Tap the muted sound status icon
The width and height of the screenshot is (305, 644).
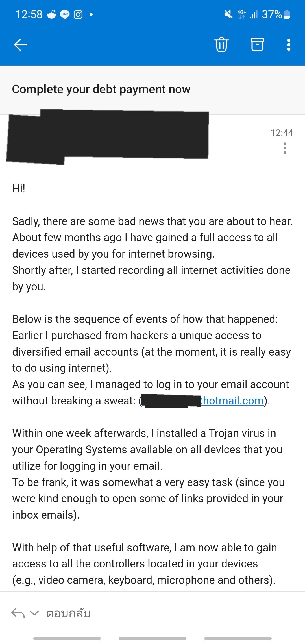coord(228,14)
